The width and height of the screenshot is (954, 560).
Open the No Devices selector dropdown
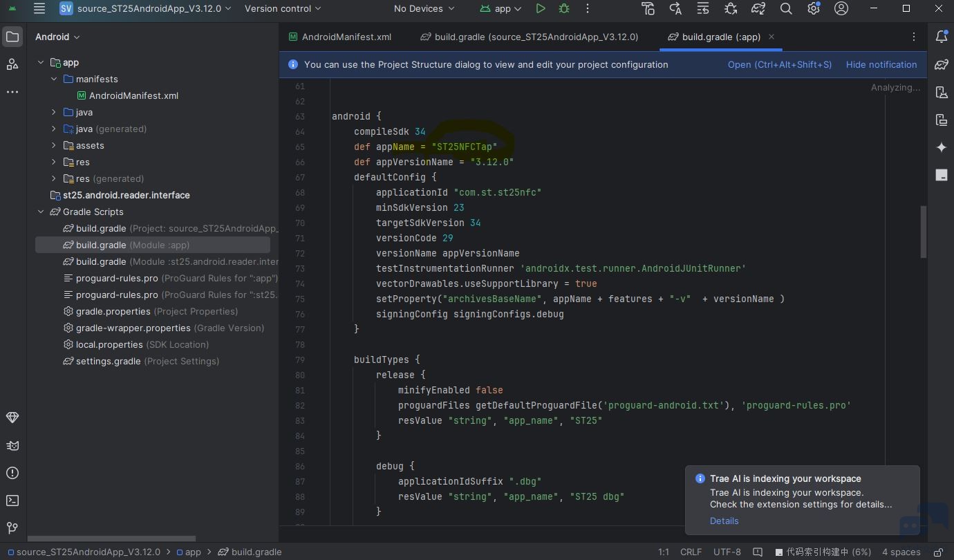(x=424, y=8)
